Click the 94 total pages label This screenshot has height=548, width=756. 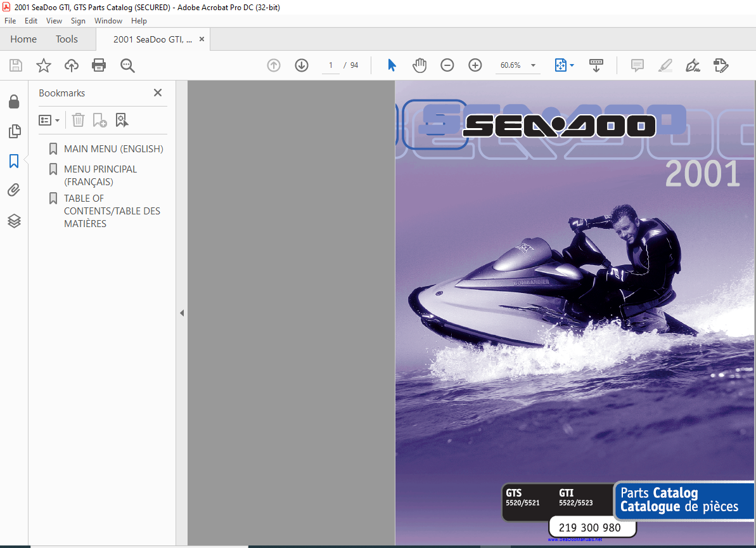(x=354, y=65)
